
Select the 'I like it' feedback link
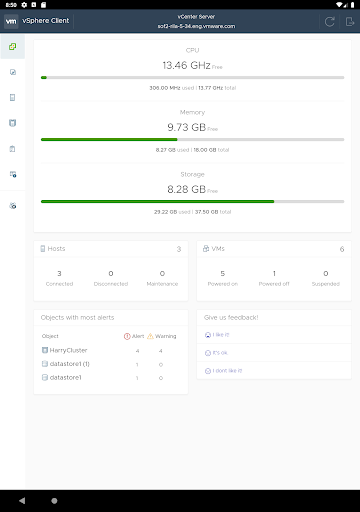[x=217, y=335]
